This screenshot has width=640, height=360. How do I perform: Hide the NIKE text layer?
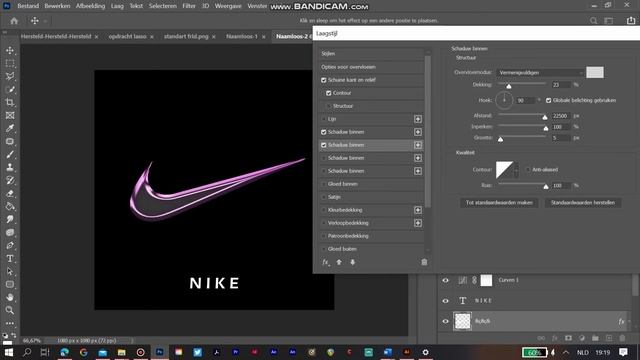click(x=445, y=301)
